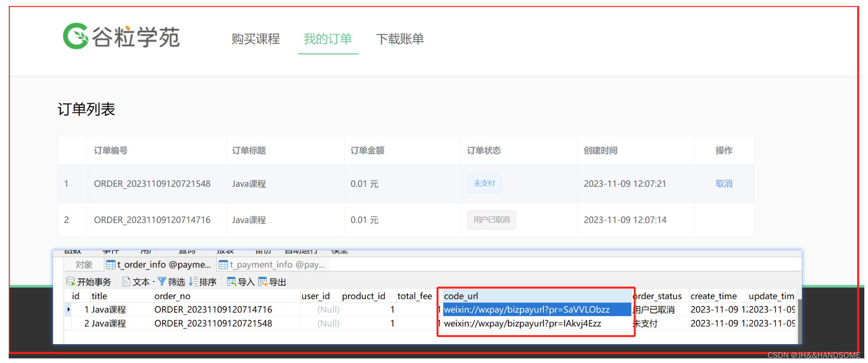Viewport: 868px width, 363px height.
Task: Click the create_time column header
Action: (718, 296)
